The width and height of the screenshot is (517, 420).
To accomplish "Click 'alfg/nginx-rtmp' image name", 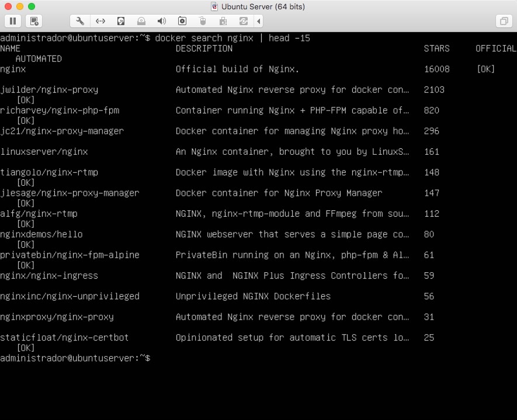I will coord(39,214).
